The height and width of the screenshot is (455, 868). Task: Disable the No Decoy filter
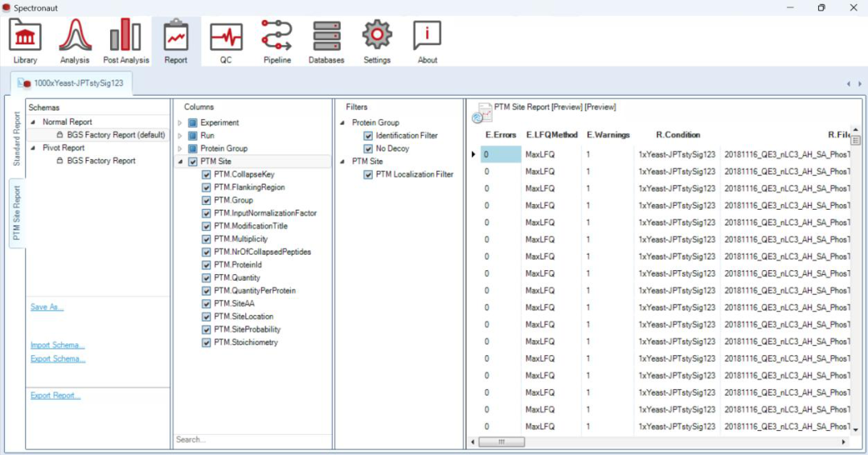pos(368,149)
